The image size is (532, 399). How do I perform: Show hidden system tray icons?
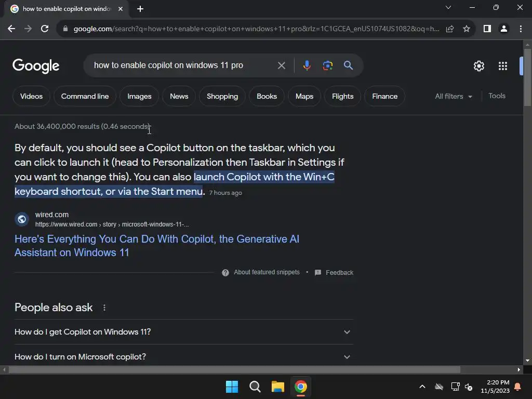click(x=422, y=387)
